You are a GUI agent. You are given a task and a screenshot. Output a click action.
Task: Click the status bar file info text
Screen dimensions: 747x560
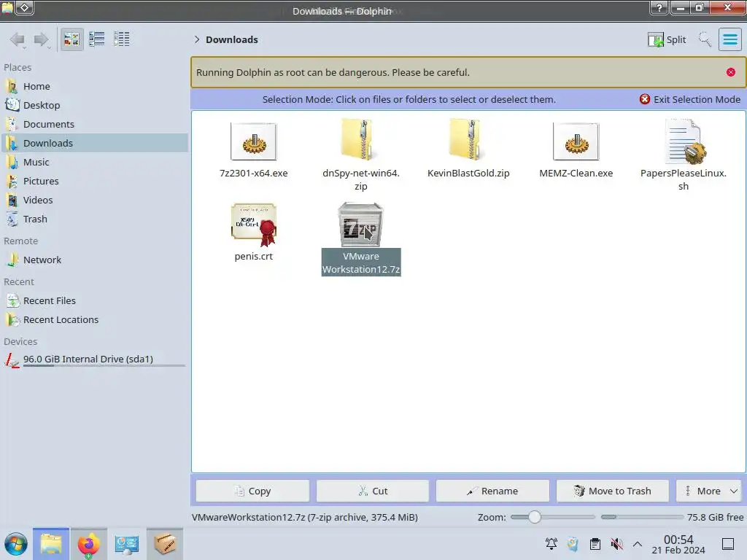[305, 517]
